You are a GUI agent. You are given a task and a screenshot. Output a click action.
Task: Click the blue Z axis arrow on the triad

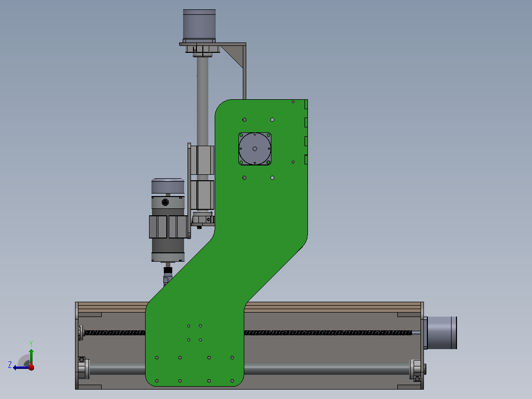point(20,368)
